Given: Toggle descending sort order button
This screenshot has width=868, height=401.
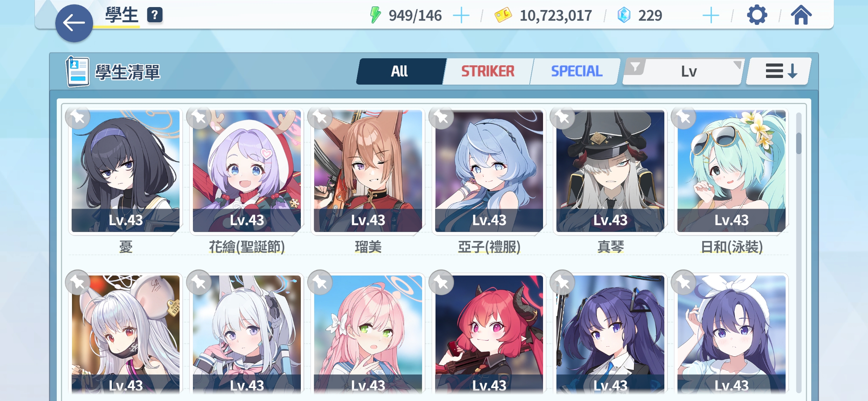Looking at the screenshot, I should (779, 71).
